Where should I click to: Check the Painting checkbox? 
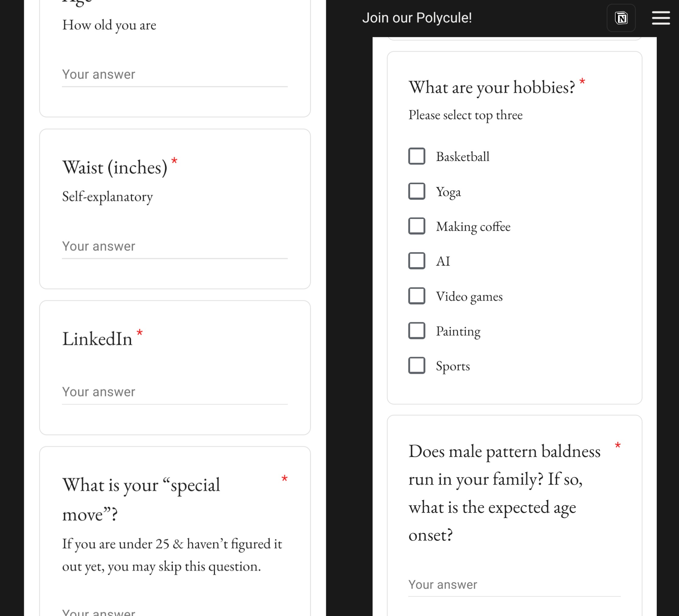tap(417, 330)
